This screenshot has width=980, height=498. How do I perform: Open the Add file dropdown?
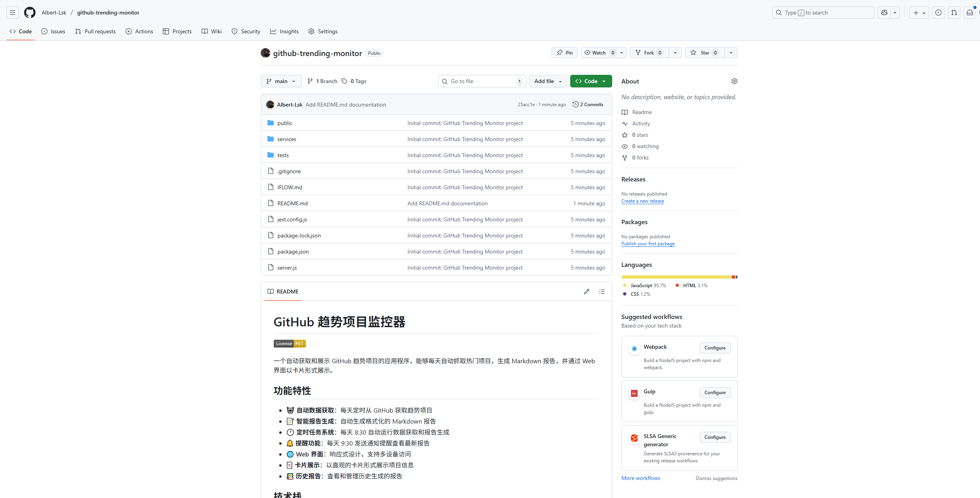point(547,81)
